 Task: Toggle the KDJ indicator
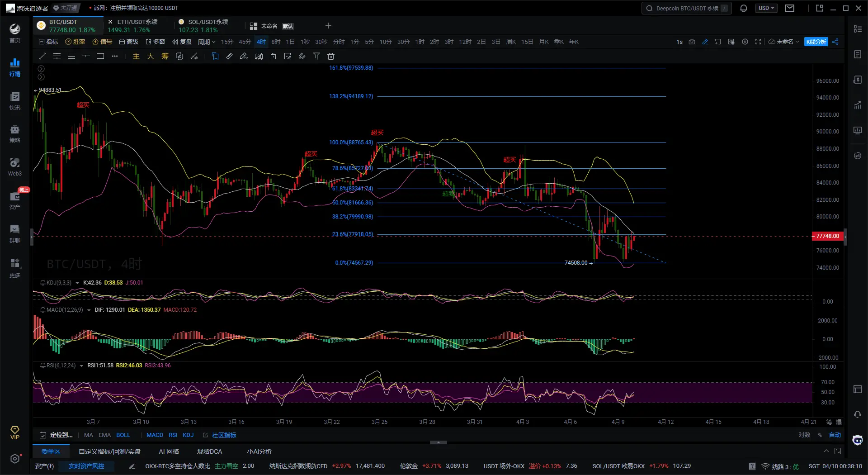click(188, 435)
